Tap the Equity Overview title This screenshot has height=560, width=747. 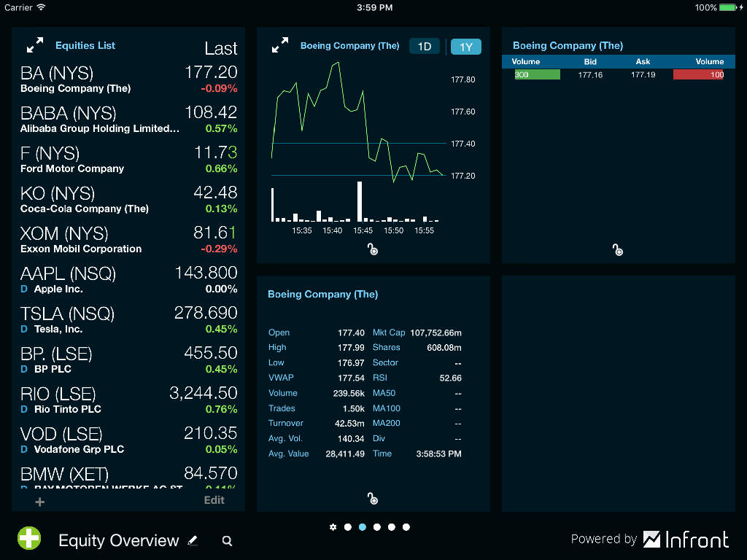click(119, 540)
